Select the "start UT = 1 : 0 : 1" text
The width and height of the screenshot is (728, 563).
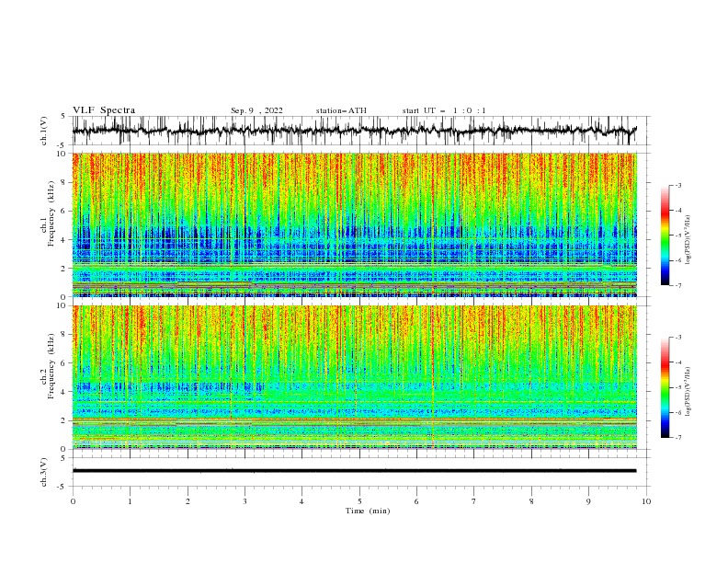pyautogui.click(x=444, y=110)
